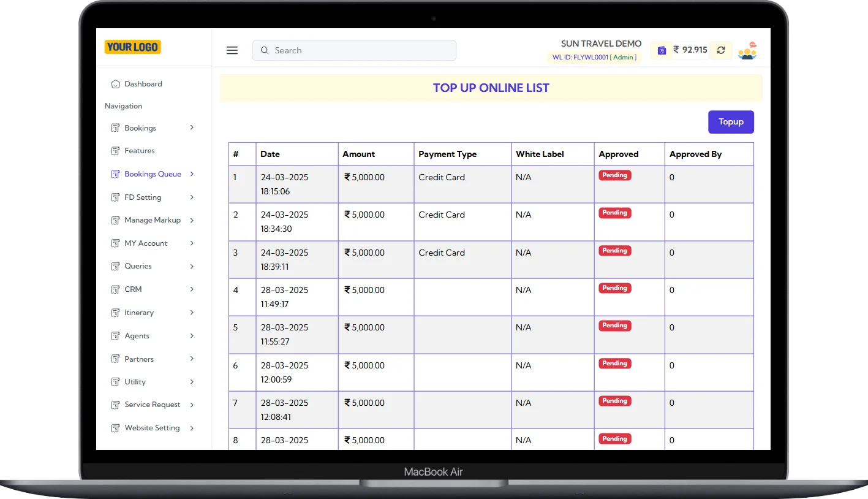Screen dimensions: 868x499
Task: Click the Amount column header
Action: [x=358, y=154]
